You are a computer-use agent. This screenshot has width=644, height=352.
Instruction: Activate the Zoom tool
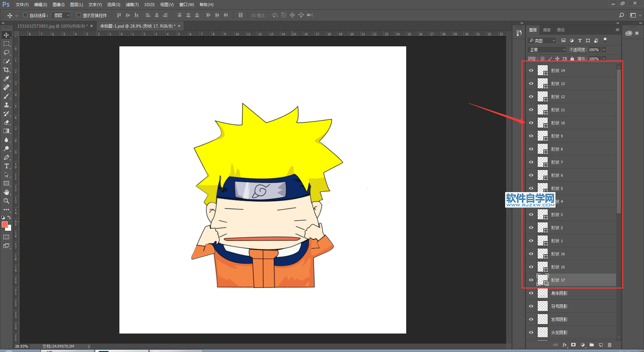click(x=6, y=201)
